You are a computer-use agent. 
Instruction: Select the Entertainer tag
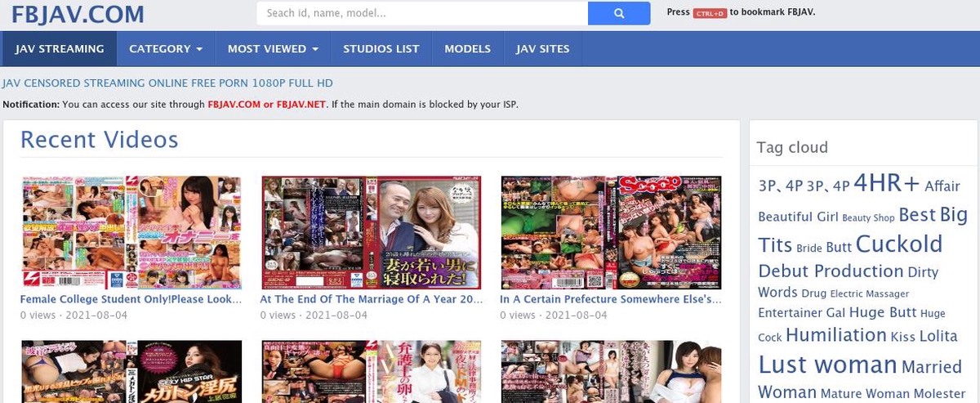790,313
